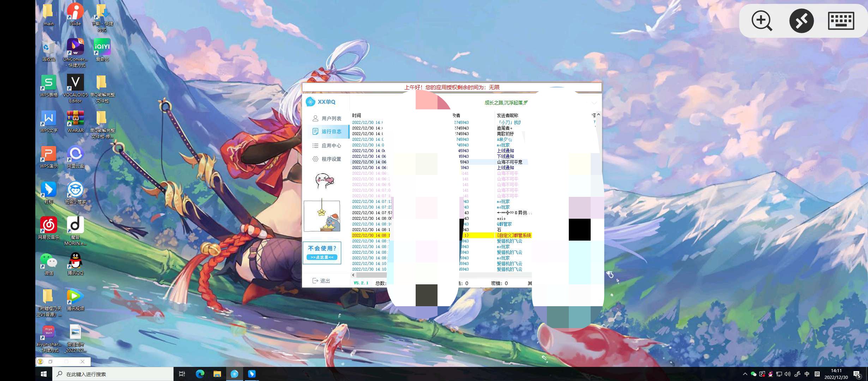This screenshot has height=381, width=868.
Task: Click the XX单Q logo icon
Action: click(310, 102)
